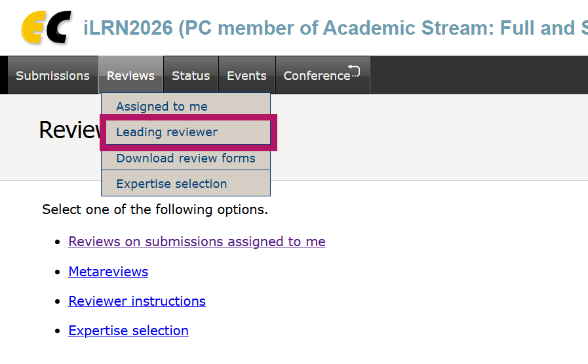Open the Reviewer instructions link
This screenshot has height=364, width=588.
tap(137, 301)
